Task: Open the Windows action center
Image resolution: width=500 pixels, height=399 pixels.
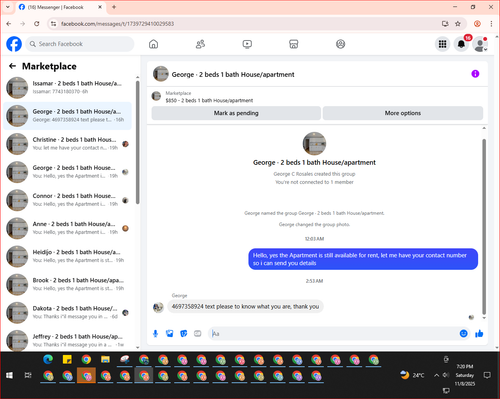Action: pyautogui.click(x=487, y=375)
